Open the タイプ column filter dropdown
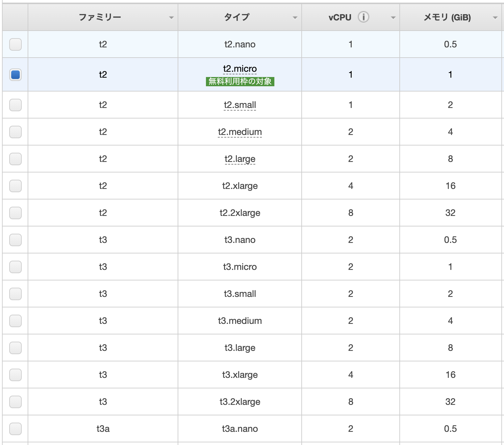This screenshot has width=504, height=445. tap(295, 18)
